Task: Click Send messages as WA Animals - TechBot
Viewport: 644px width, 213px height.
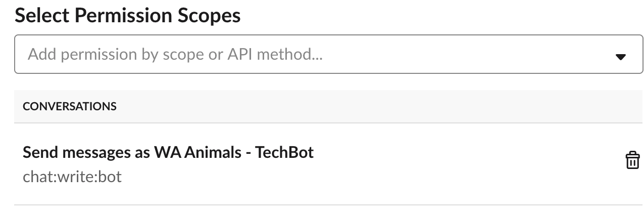Action: [168, 152]
